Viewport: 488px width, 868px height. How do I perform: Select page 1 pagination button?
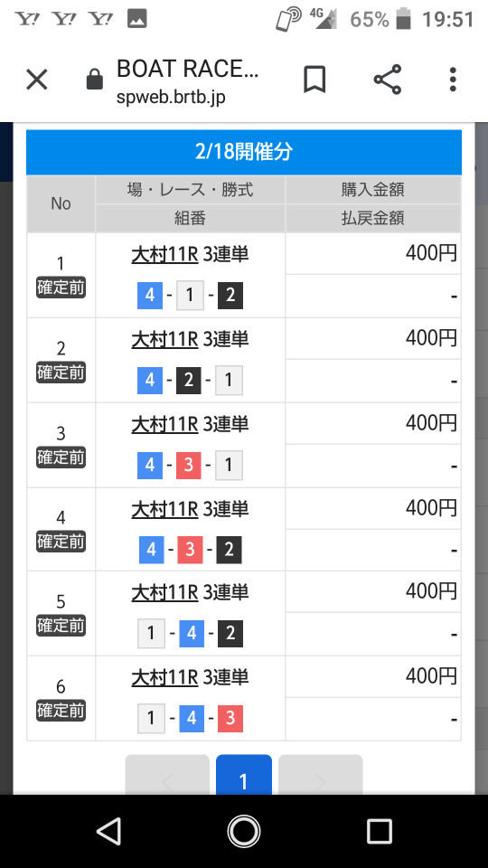click(x=243, y=775)
